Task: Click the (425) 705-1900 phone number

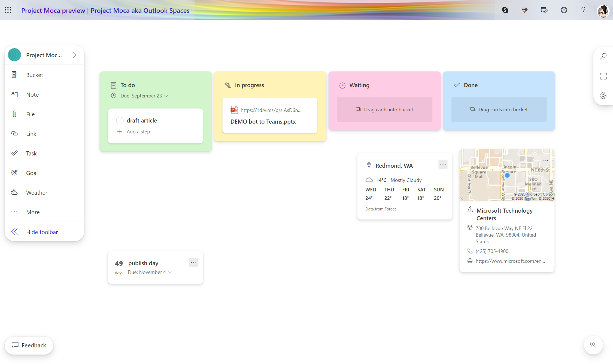Action: [x=492, y=251]
